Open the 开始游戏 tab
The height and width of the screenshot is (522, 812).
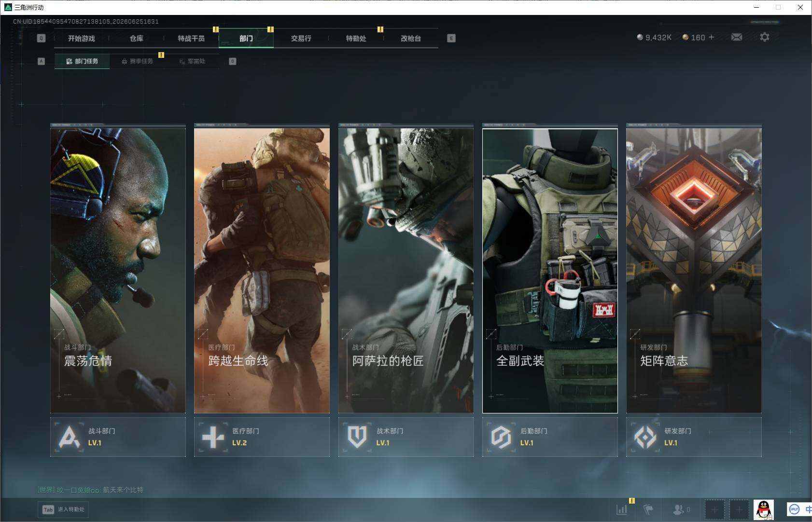[x=82, y=38]
